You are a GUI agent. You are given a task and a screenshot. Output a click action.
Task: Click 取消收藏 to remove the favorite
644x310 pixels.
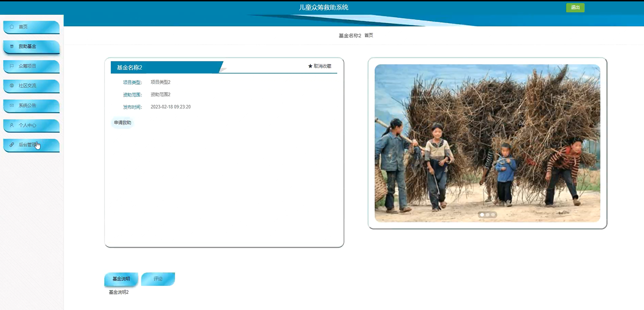pos(320,66)
